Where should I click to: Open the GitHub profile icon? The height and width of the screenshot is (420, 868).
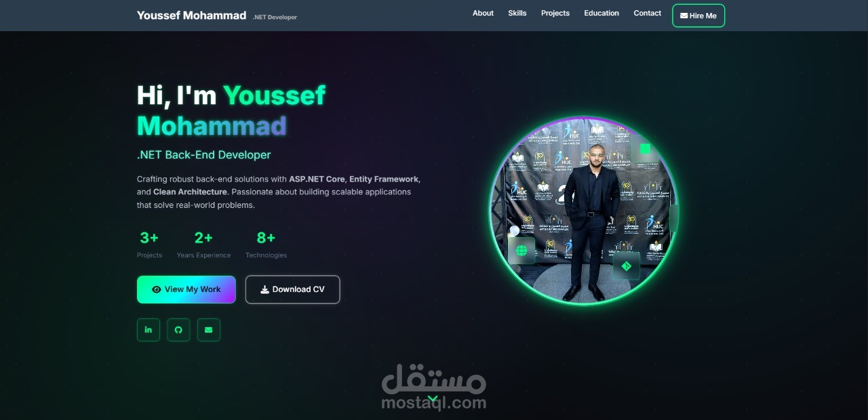pyautogui.click(x=178, y=330)
